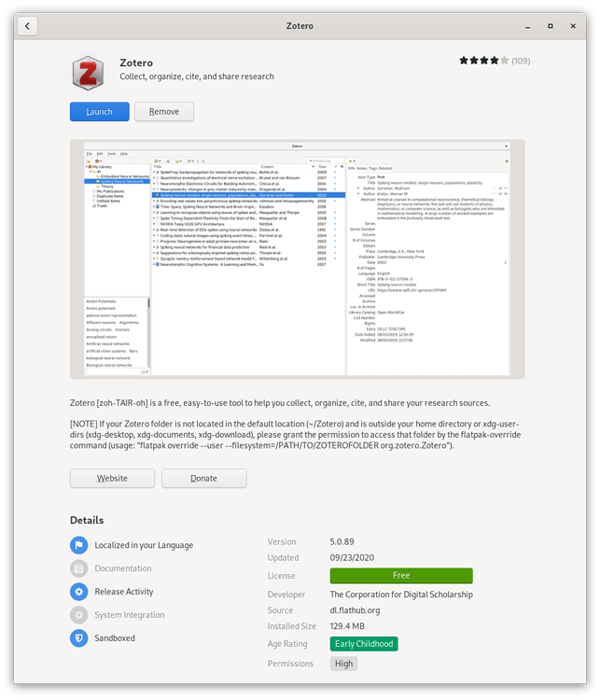Go back using the header back arrow
Screen dimensions: 600x700
[27, 26]
